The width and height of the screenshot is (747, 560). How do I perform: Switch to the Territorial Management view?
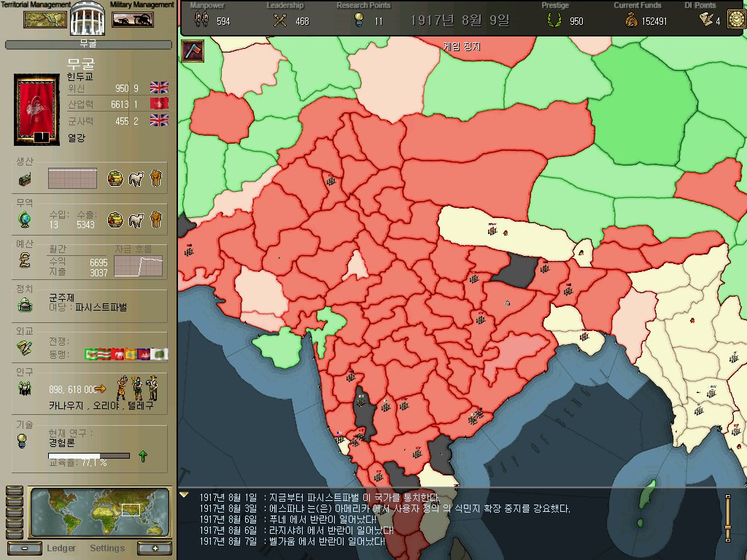(x=45, y=19)
